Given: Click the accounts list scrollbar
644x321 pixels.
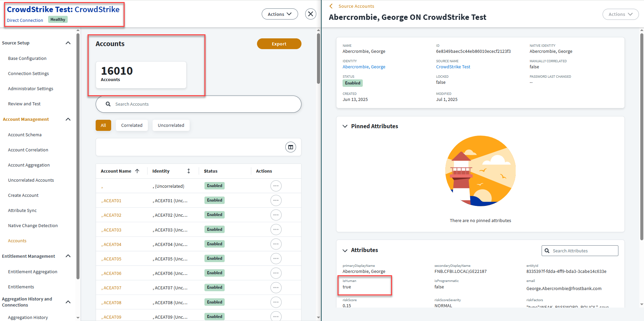Looking at the screenshot, I should pyautogui.click(x=319, y=59).
